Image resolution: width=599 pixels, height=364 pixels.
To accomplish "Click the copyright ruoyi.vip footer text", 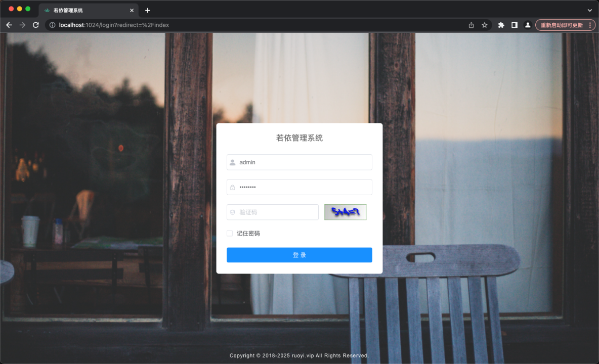I will tap(299, 355).
